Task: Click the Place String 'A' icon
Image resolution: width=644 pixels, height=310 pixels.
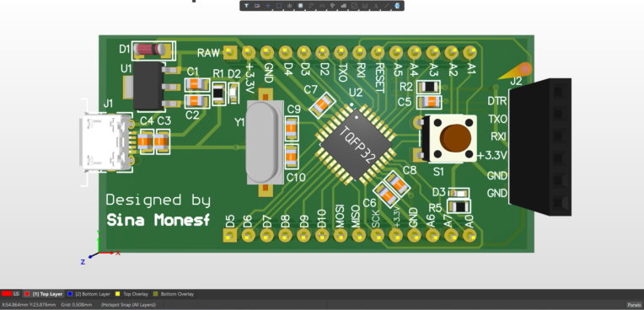Action: click(376, 6)
